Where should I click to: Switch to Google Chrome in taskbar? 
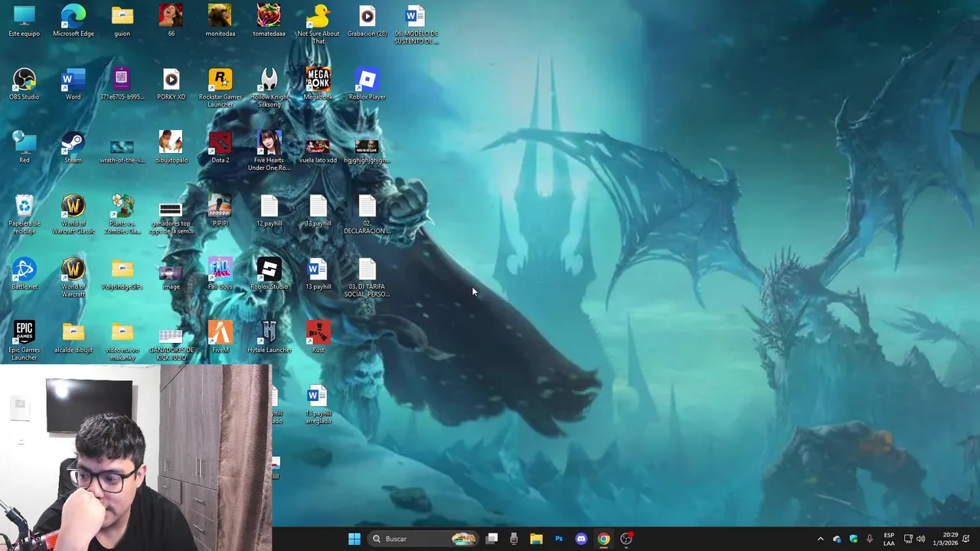click(x=604, y=539)
